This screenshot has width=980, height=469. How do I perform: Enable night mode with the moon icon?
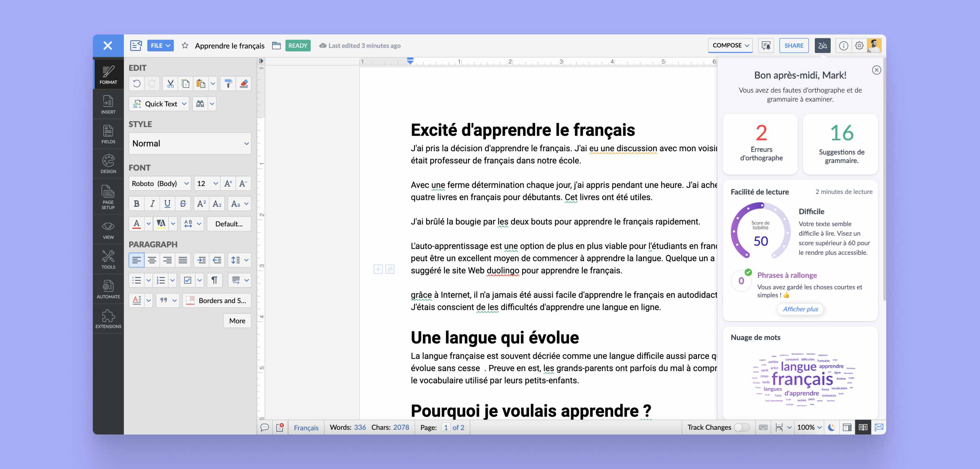(832, 428)
